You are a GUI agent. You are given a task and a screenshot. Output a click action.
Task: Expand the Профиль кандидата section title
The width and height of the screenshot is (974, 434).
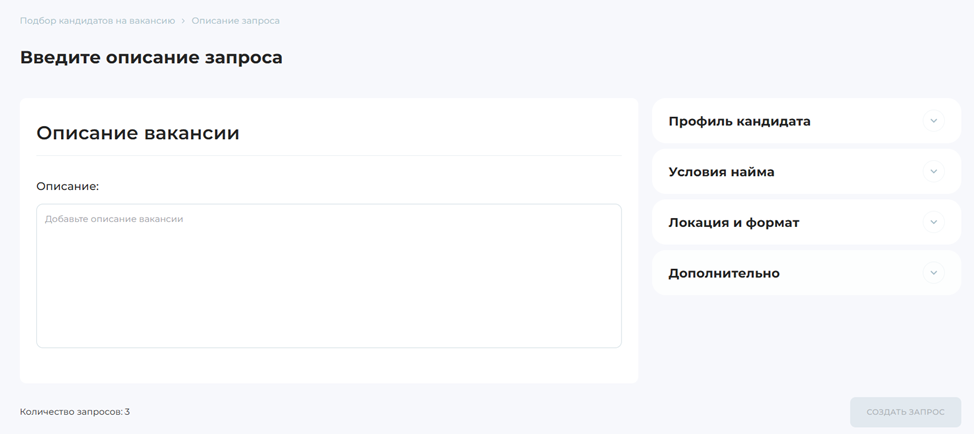(x=739, y=121)
